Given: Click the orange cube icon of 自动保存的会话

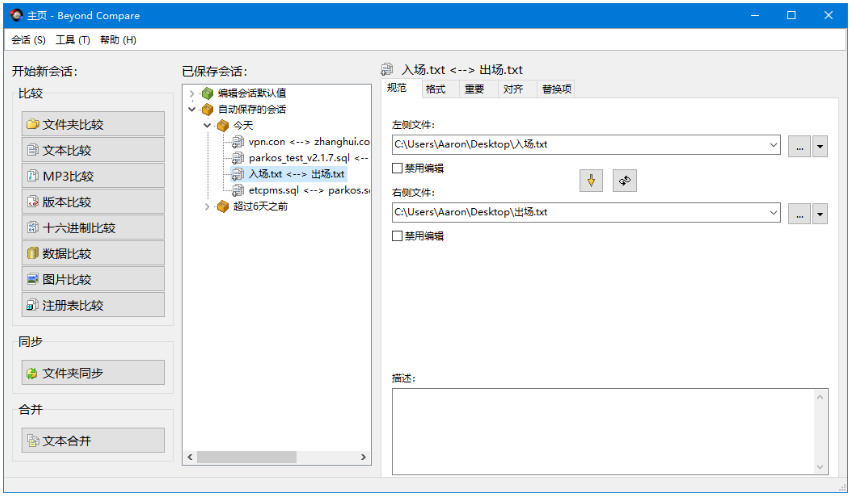Looking at the screenshot, I should point(207,109).
